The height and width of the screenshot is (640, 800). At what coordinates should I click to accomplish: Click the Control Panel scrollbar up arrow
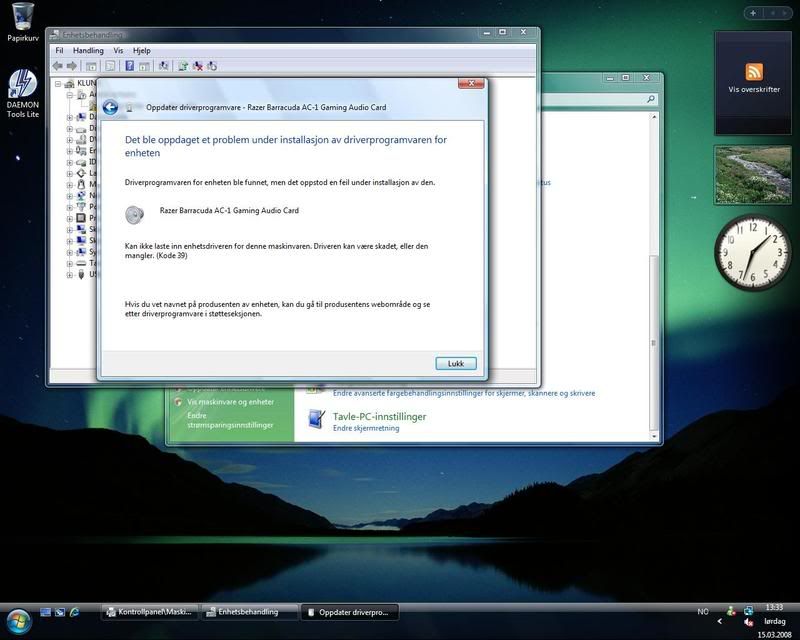[654, 117]
